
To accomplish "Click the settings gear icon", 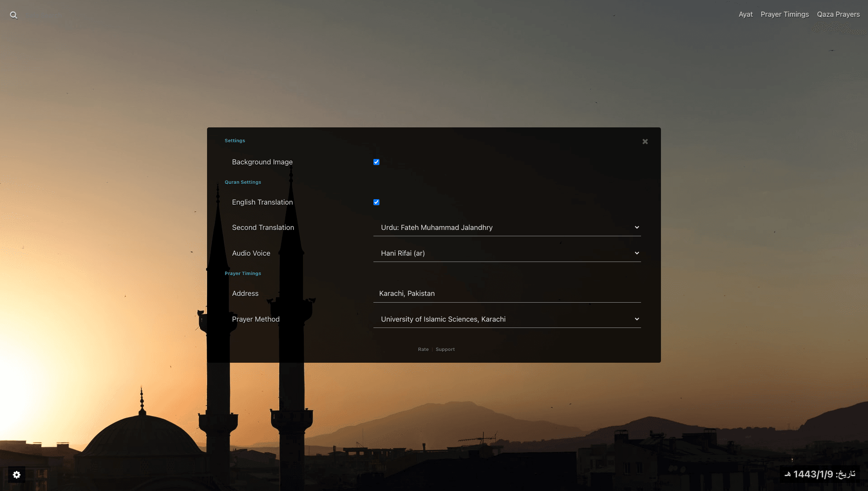I will 17,475.
